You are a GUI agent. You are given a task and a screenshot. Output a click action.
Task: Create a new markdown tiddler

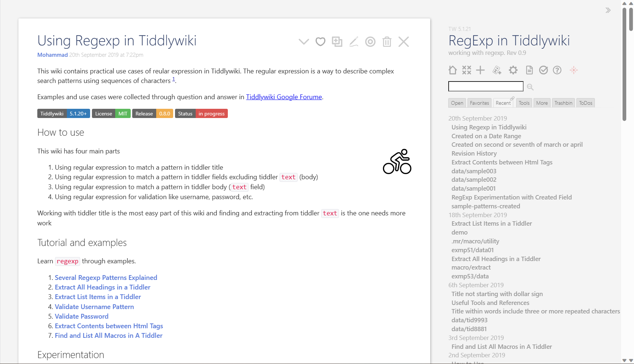click(497, 70)
